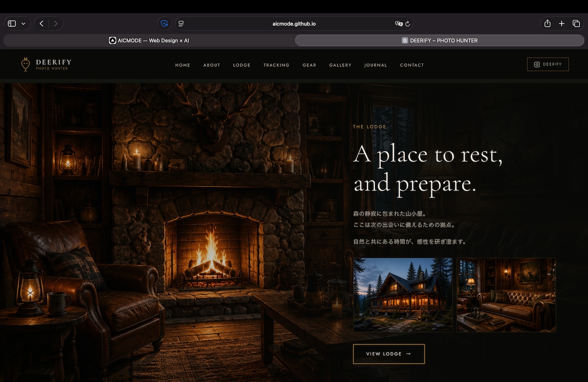The width and height of the screenshot is (588, 382).
Task: Open a new tab with plus icon
Action: pos(561,24)
